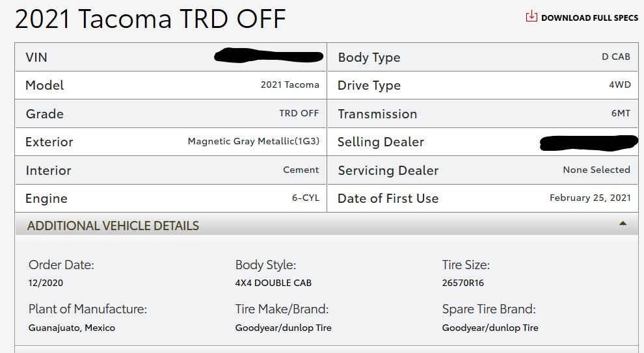Collapse the Additional Vehicle Details arrow

(x=623, y=224)
